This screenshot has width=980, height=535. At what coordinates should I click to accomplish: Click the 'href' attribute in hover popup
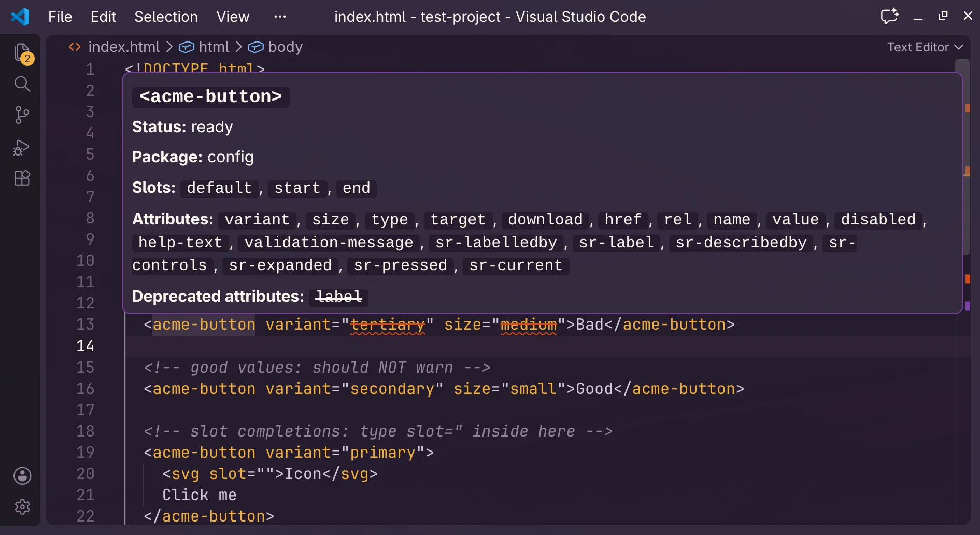[623, 220]
